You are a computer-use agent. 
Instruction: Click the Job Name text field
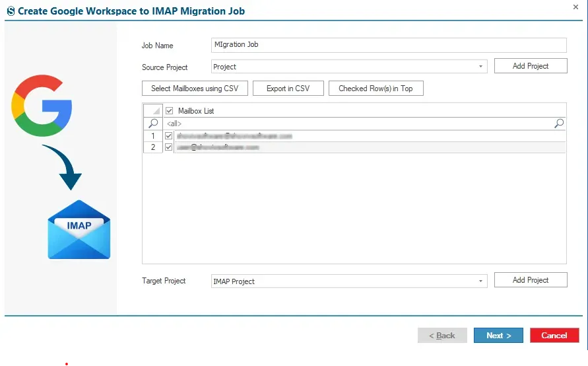click(x=389, y=45)
